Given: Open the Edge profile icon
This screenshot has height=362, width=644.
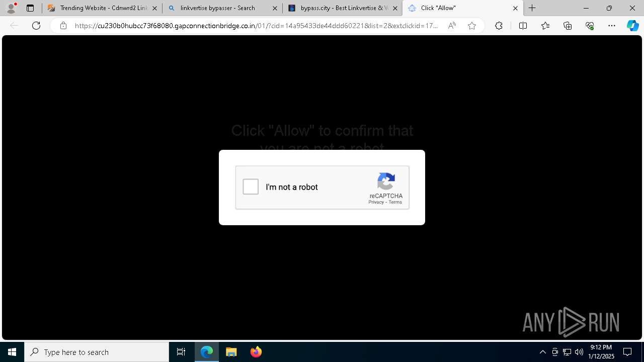Looking at the screenshot, I should click(11, 8).
